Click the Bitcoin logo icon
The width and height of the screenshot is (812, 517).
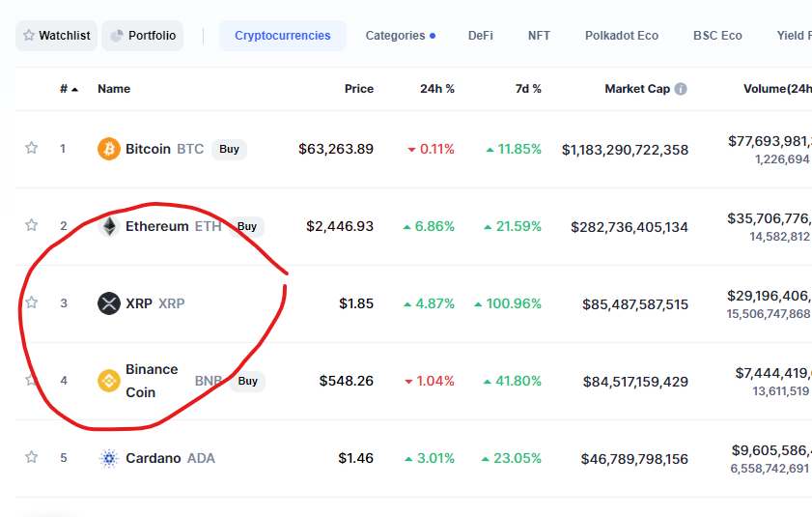(x=109, y=149)
